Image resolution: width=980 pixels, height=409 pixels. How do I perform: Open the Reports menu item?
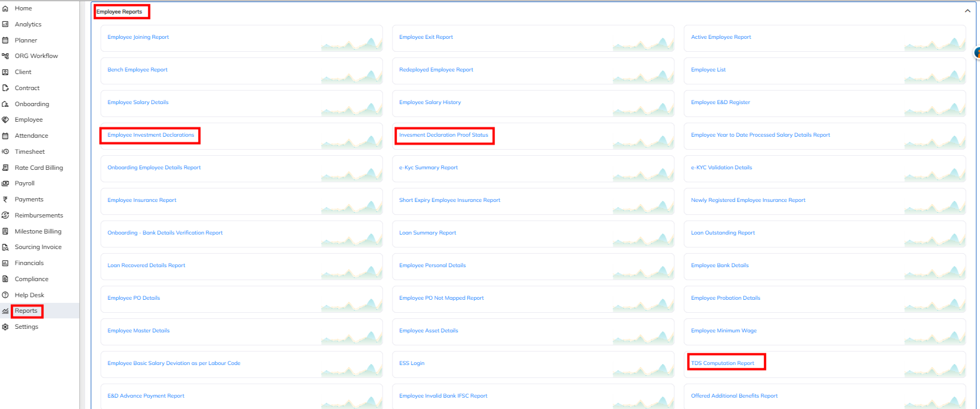(26, 311)
